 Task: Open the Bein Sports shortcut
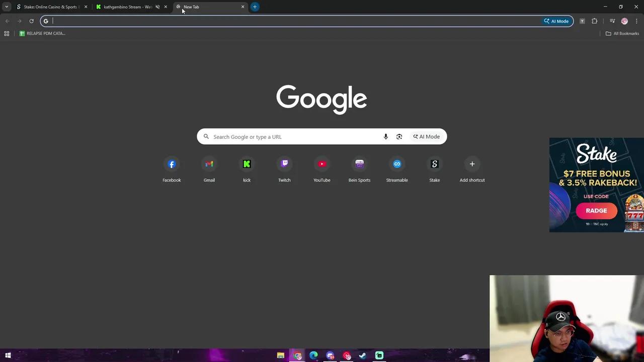(x=359, y=164)
